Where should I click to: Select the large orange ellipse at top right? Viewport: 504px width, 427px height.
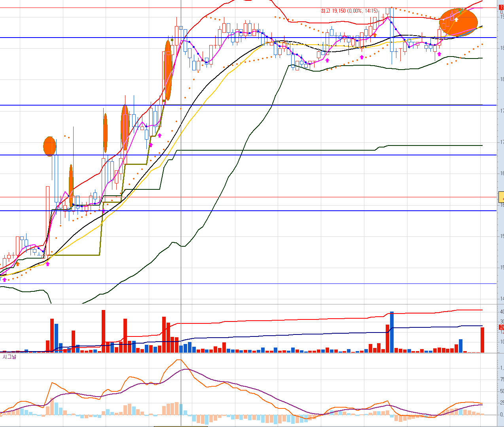click(x=459, y=23)
